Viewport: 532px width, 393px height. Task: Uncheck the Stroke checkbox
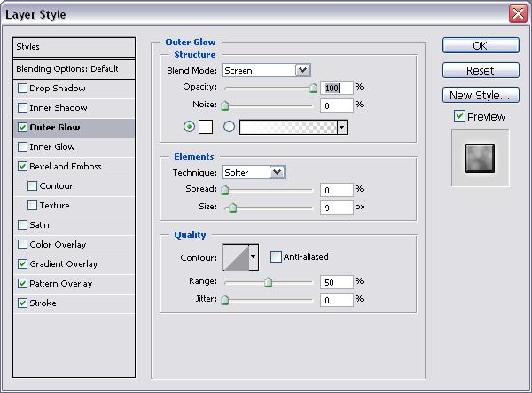pyautogui.click(x=22, y=303)
